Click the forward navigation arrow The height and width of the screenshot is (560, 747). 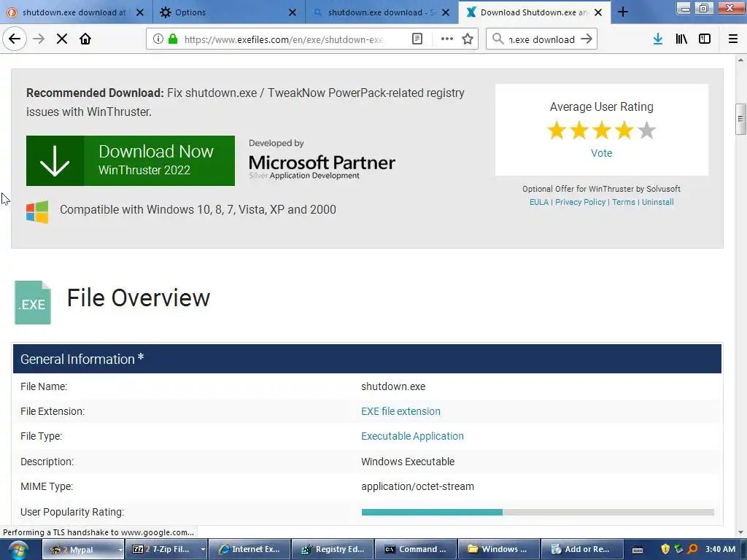[x=39, y=39]
